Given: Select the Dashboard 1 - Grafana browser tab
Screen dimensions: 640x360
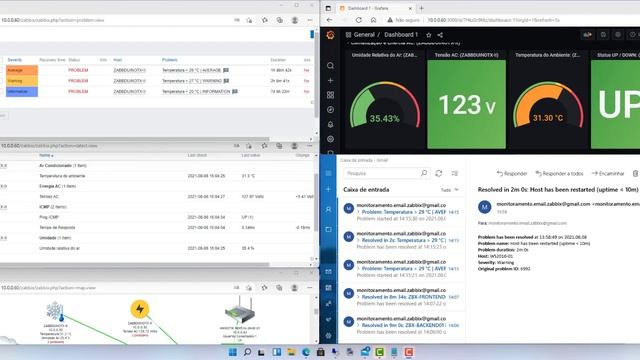Looking at the screenshot, I should click(376, 8).
